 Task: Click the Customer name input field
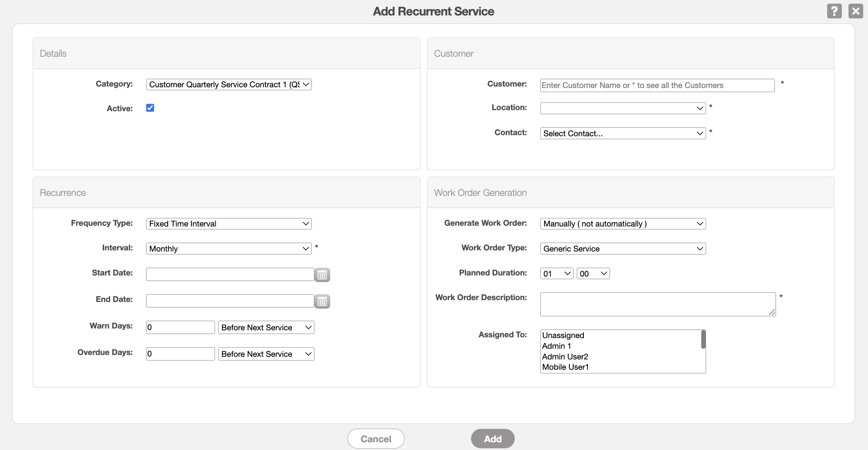(x=657, y=85)
